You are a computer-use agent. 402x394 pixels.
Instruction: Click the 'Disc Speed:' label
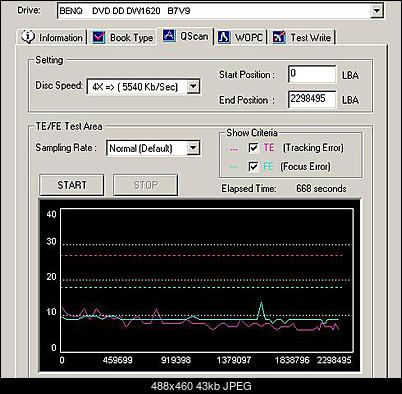pos(59,85)
